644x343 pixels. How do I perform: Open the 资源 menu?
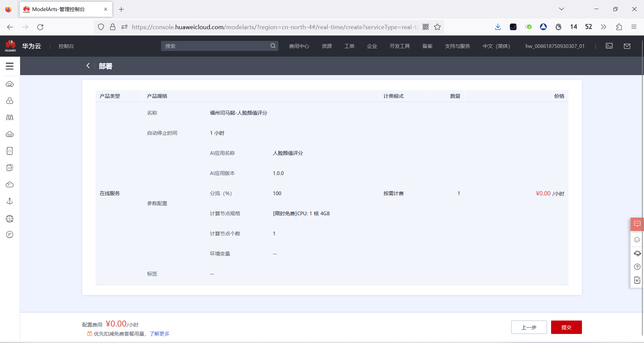pyautogui.click(x=327, y=46)
